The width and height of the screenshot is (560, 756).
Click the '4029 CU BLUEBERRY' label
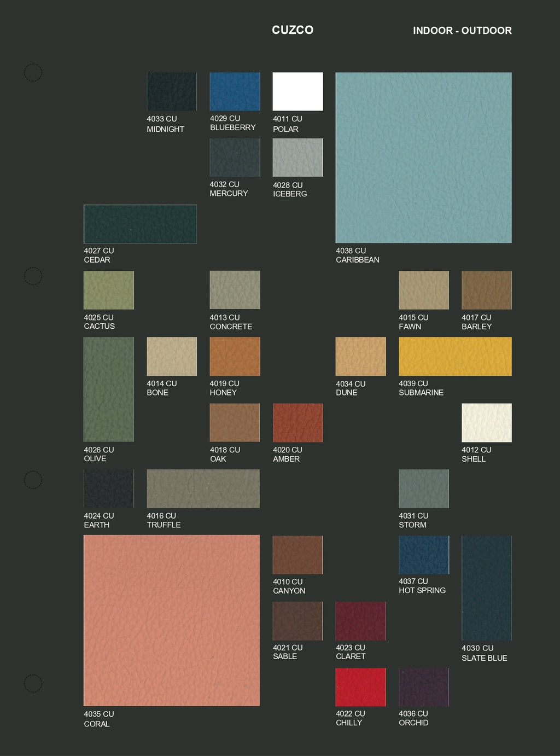[233, 123]
